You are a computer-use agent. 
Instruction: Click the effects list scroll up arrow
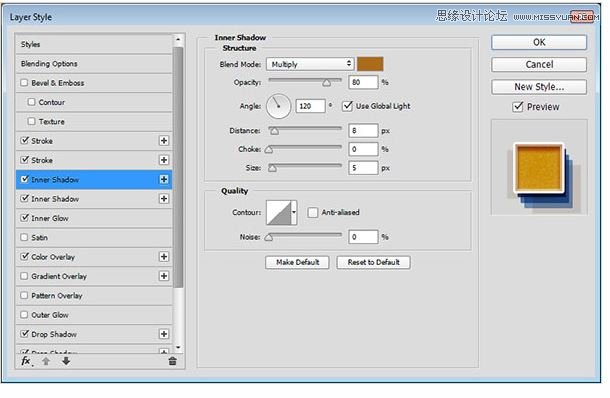pos(178,39)
